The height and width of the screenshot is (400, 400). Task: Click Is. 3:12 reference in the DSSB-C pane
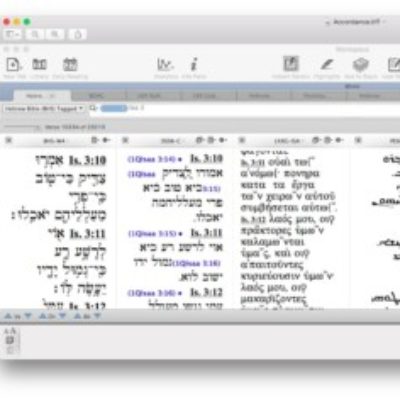206,292
